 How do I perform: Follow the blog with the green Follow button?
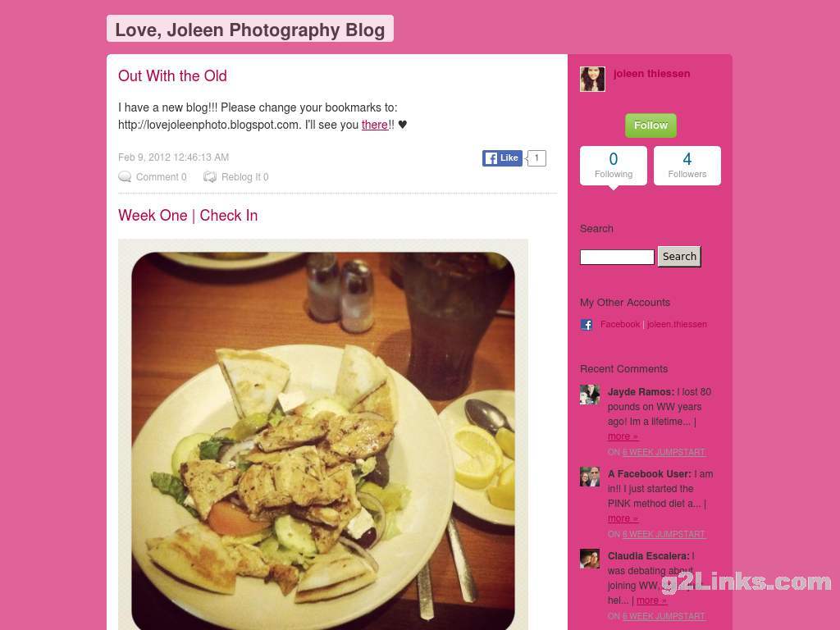[651, 126]
